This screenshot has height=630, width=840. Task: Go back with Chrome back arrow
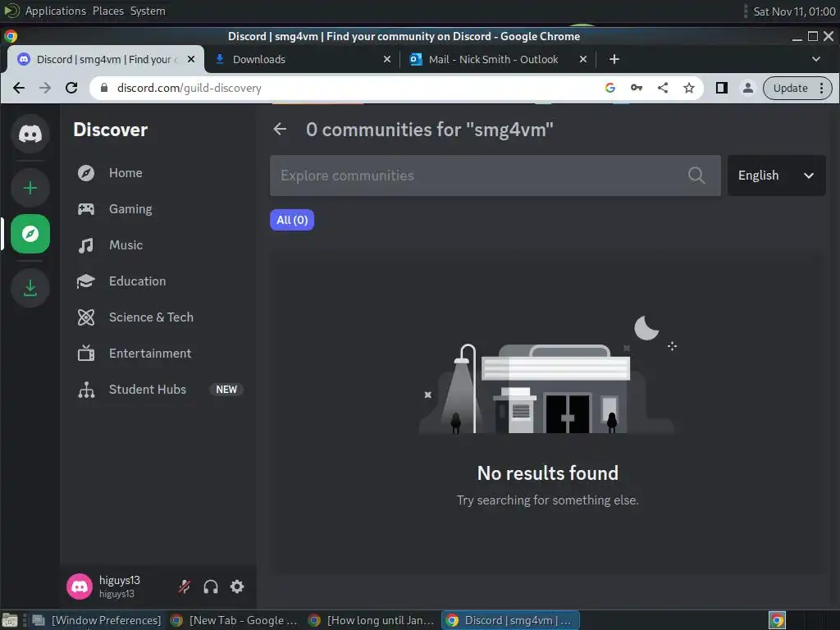19,88
